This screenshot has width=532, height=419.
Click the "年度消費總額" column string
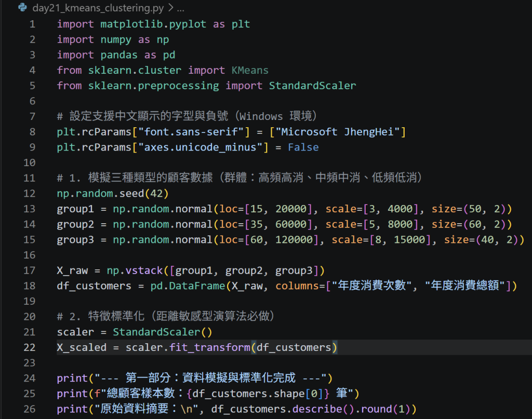(465, 286)
